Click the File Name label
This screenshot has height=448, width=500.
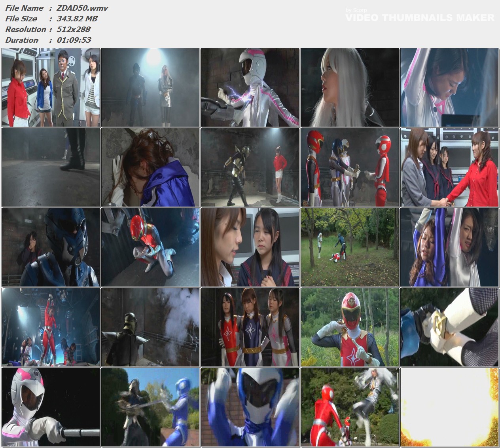[x=24, y=8]
